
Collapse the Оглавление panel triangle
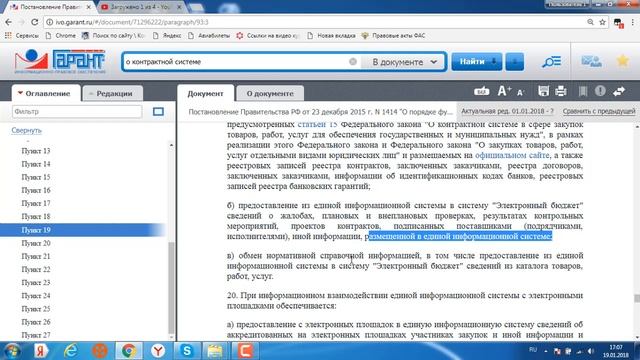click(20, 93)
